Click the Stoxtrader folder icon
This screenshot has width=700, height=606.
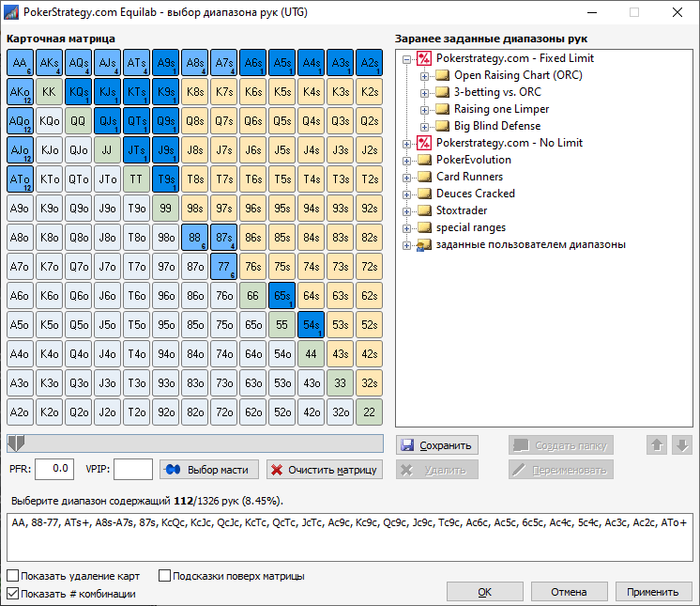(x=424, y=211)
